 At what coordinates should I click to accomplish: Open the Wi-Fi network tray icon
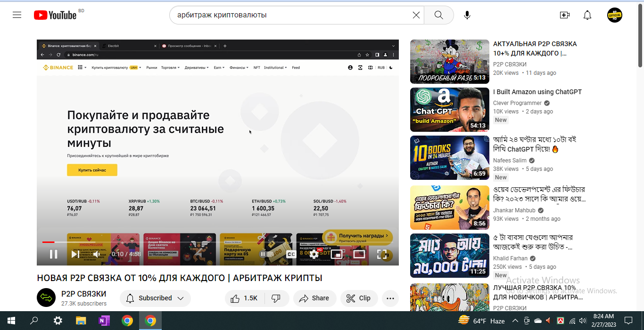pos(572,321)
